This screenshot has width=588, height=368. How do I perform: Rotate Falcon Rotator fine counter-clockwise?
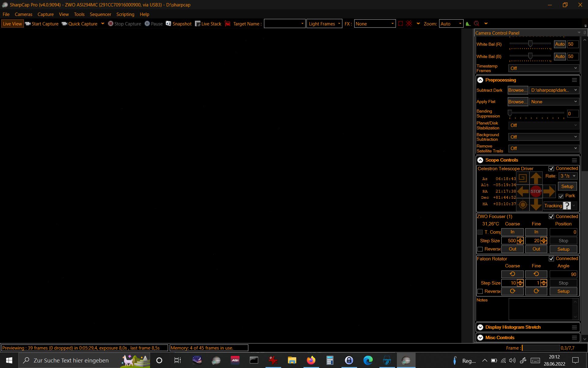pos(536,274)
